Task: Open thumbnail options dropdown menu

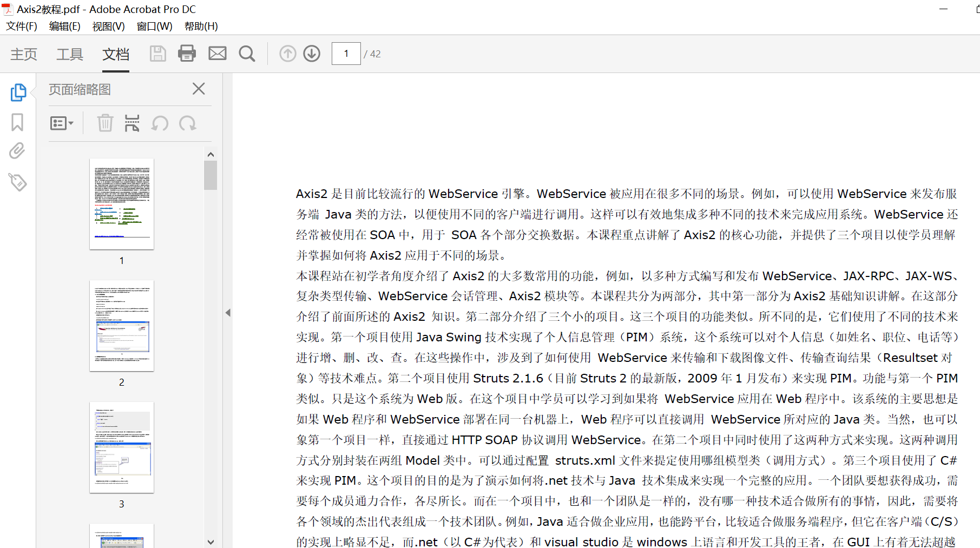Action: pos(62,123)
